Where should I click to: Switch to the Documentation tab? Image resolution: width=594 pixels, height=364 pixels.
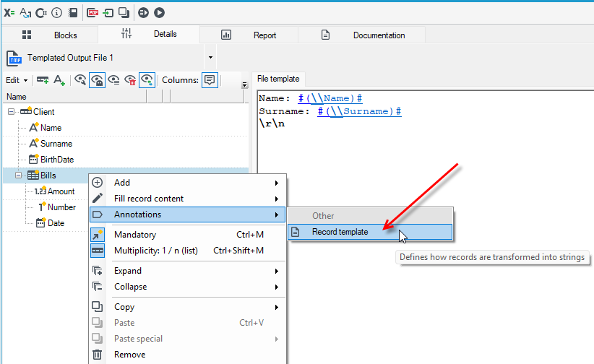[x=362, y=35]
